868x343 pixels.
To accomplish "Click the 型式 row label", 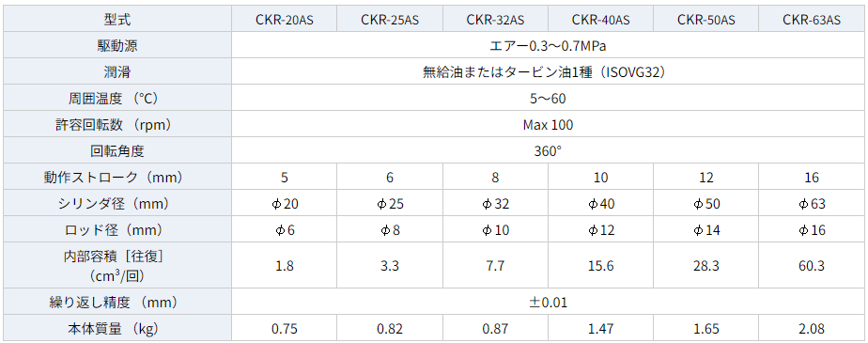I will click(117, 20).
